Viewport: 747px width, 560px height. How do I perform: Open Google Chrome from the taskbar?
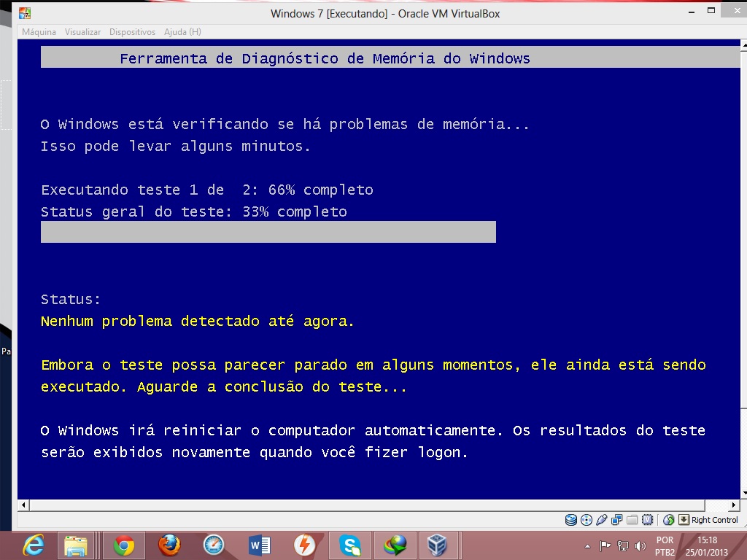coord(124,545)
